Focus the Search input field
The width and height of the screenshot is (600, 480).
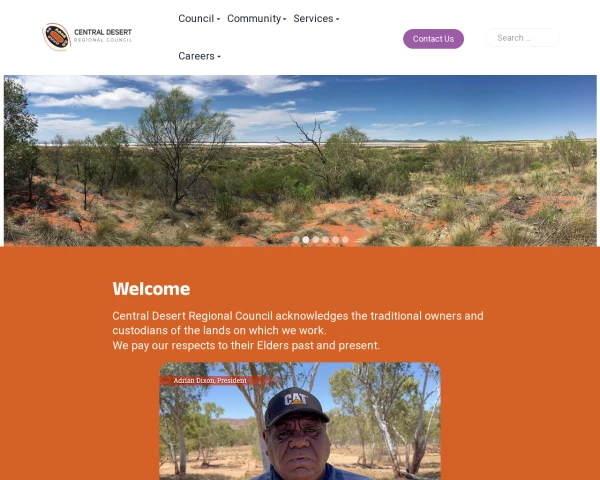coord(522,38)
